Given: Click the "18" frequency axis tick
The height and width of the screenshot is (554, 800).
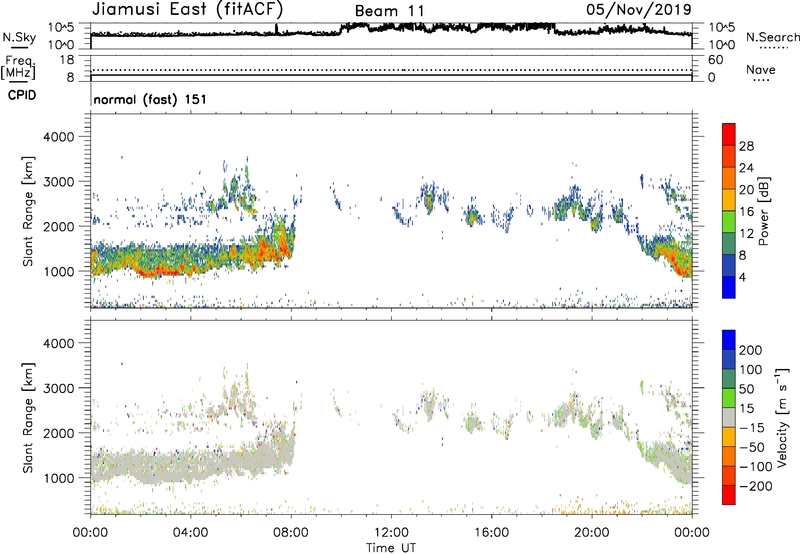Looking at the screenshot, I should [x=67, y=60].
